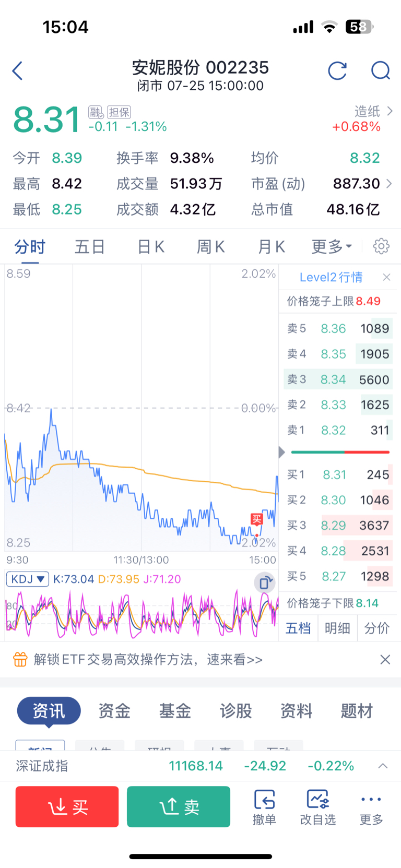Select 卖1 row at 8.32
This screenshot has width=401, height=868.
(x=338, y=430)
